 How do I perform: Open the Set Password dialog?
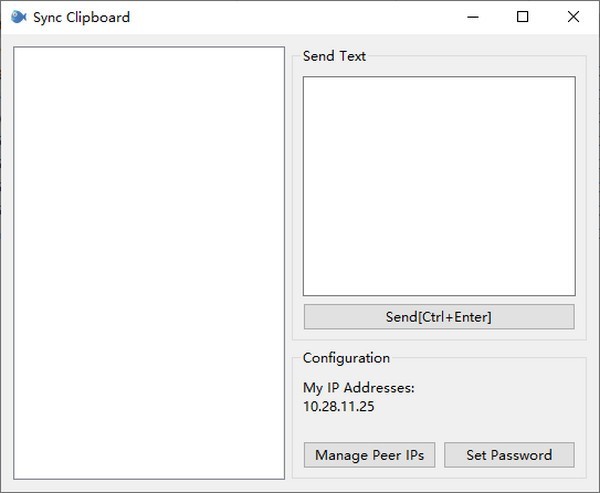509,455
